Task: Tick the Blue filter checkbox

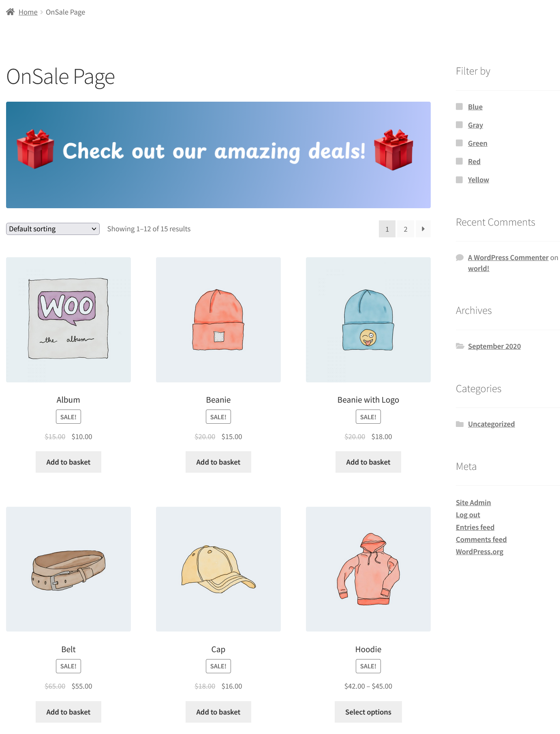Action: pyautogui.click(x=459, y=107)
